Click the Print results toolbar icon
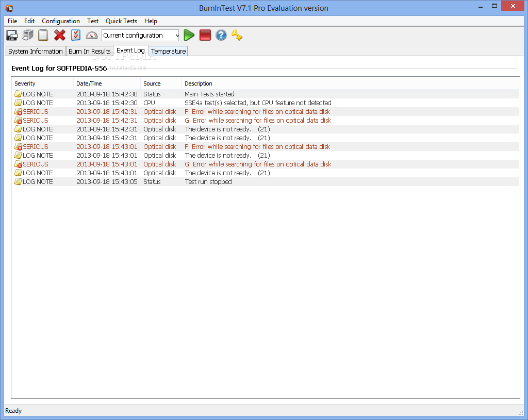 [28, 35]
